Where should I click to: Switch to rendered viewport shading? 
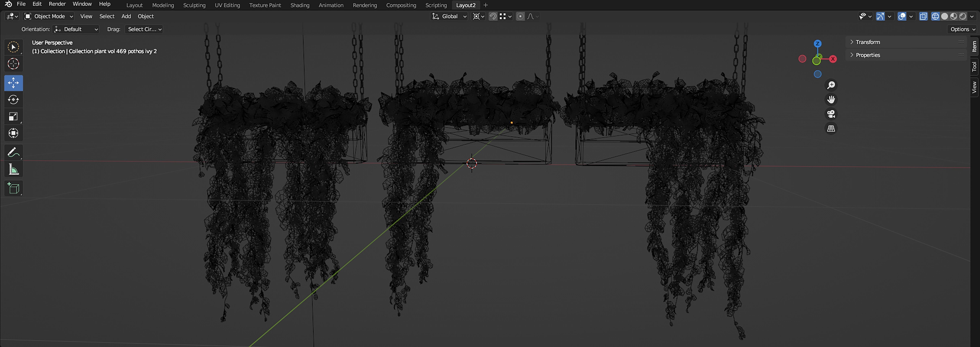pyautogui.click(x=962, y=16)
